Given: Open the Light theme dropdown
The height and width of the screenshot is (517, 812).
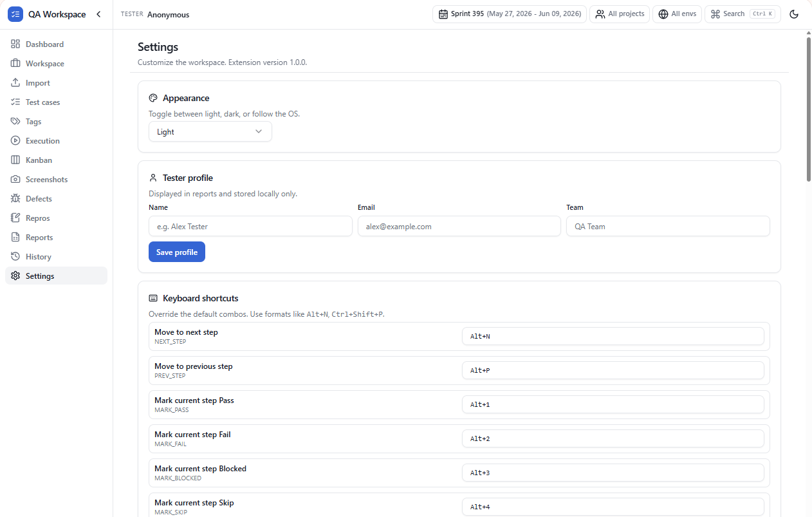Looking at the screenshot, I should (210, 131).
